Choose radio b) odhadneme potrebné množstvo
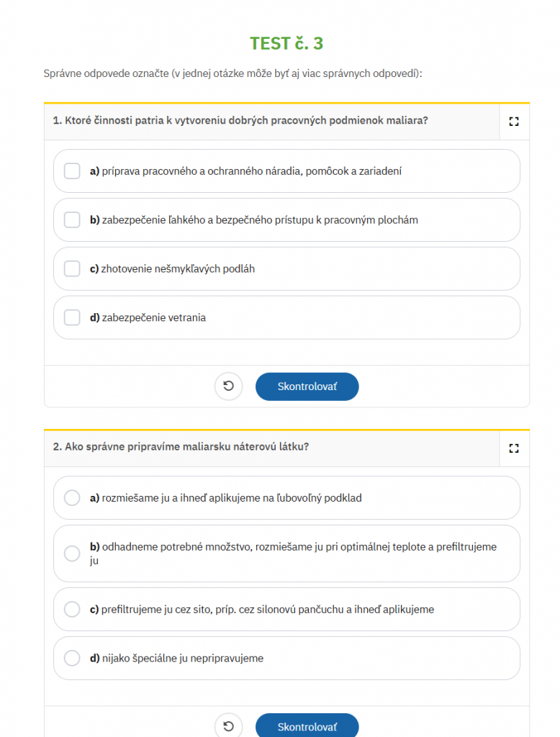560x737 pixels. (x=72, y=553)
